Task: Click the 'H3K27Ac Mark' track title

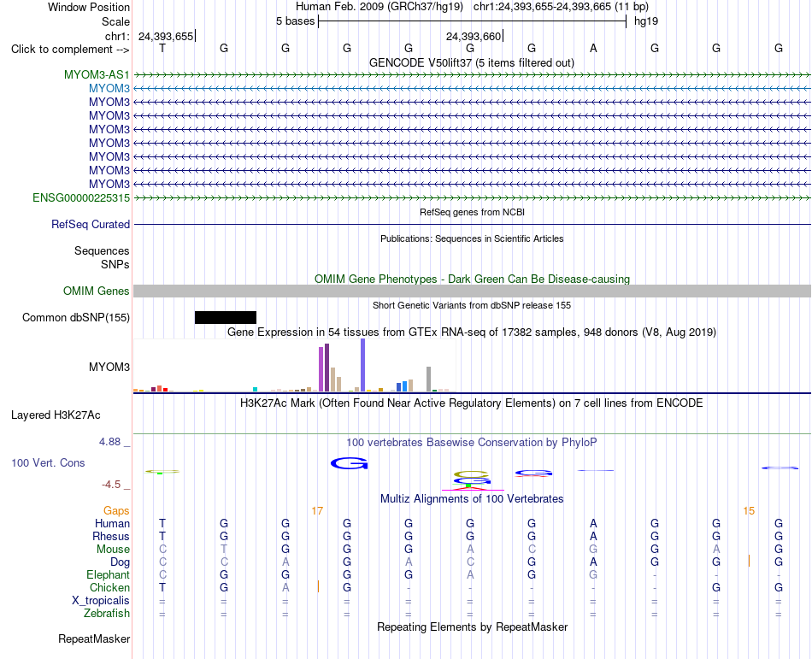Action: tap(472, 403)
